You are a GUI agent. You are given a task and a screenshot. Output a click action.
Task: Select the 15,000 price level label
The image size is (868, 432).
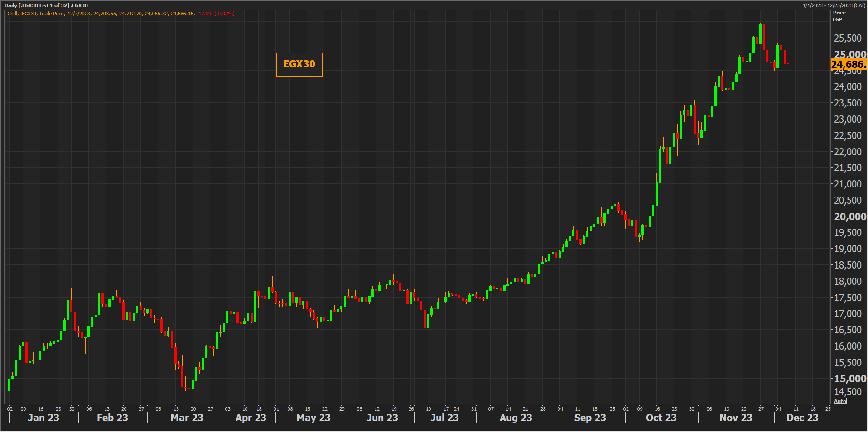tap(850, 379)
